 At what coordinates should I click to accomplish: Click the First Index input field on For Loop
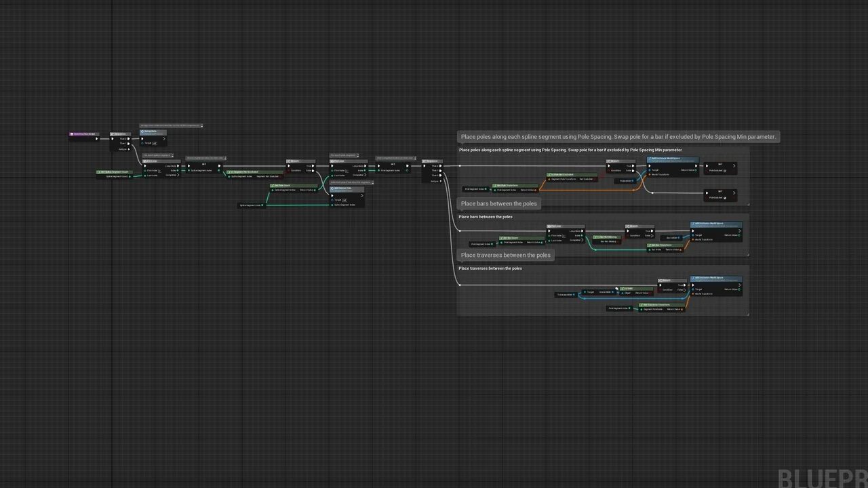coord(159,171)
